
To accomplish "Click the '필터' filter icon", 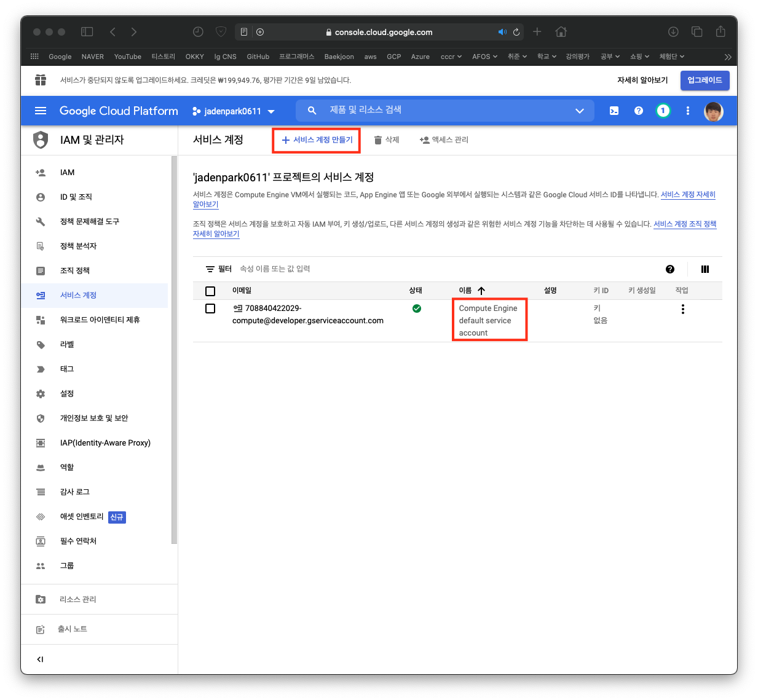I will pos(210,269).
